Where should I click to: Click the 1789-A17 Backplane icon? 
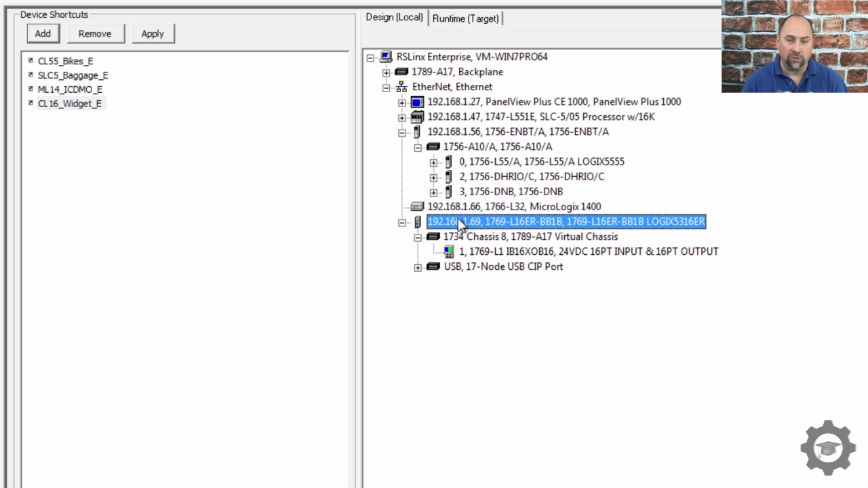click(401, 73)
